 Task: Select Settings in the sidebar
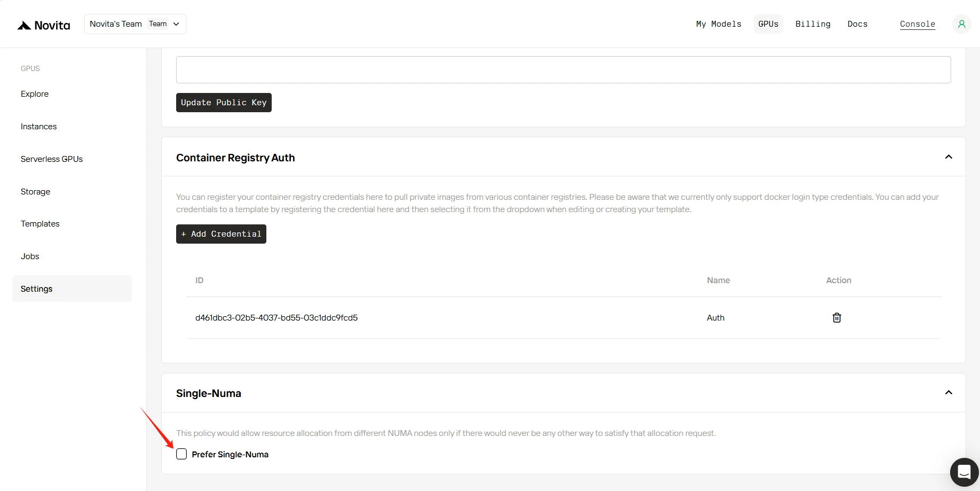click(72, 289)
